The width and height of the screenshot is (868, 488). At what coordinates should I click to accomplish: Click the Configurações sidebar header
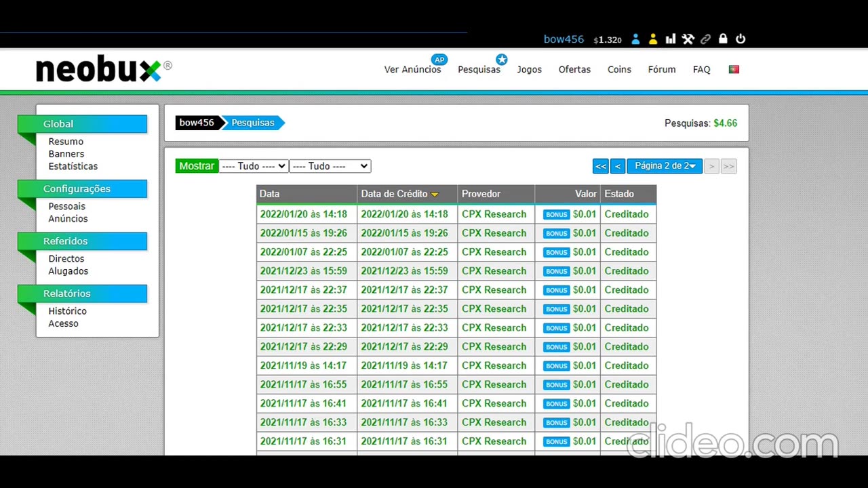tap(83, 189)
